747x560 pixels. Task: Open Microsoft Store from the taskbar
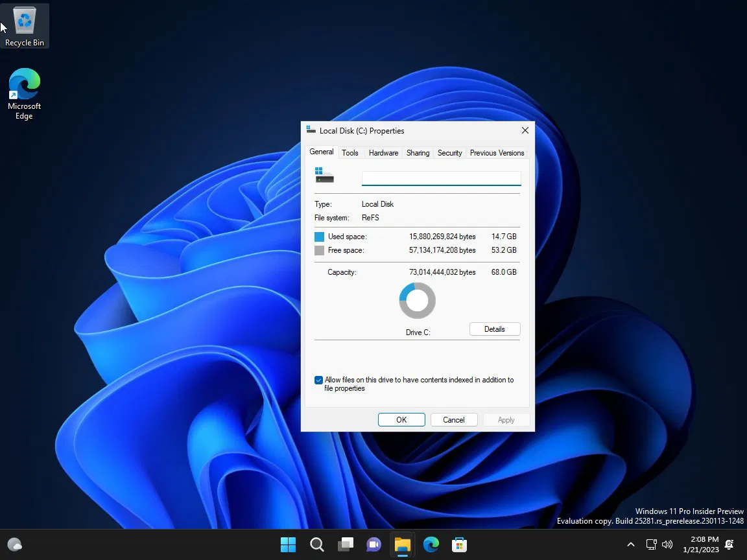pyautogui.click(x=459, y=544)
